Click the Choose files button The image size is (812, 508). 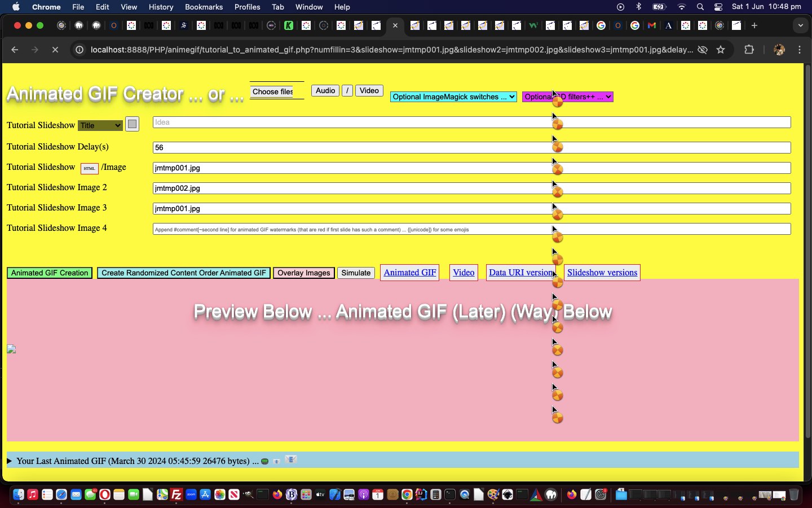click(x=273, y=91)
